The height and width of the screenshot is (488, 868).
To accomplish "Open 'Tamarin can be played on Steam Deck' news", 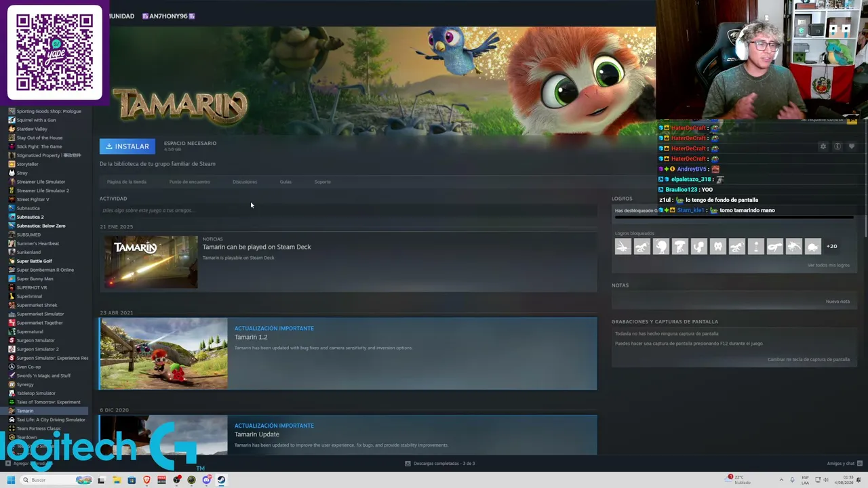I will 256,247.
